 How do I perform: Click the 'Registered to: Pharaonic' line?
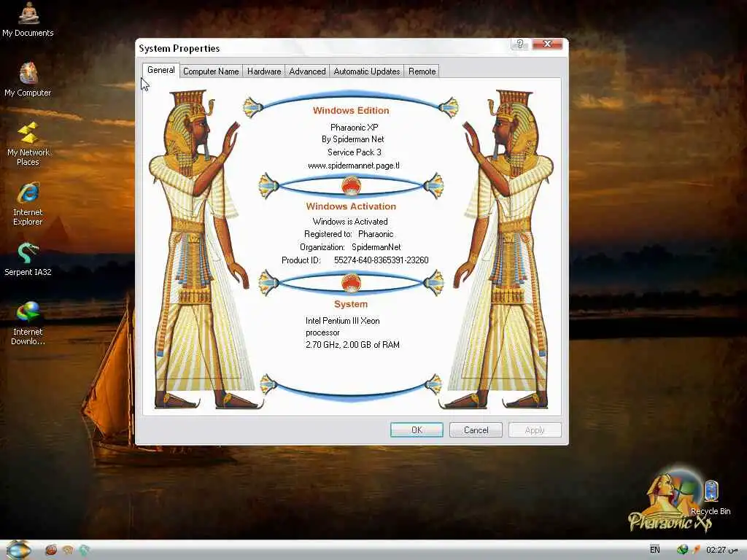click(x=349, y=234)
